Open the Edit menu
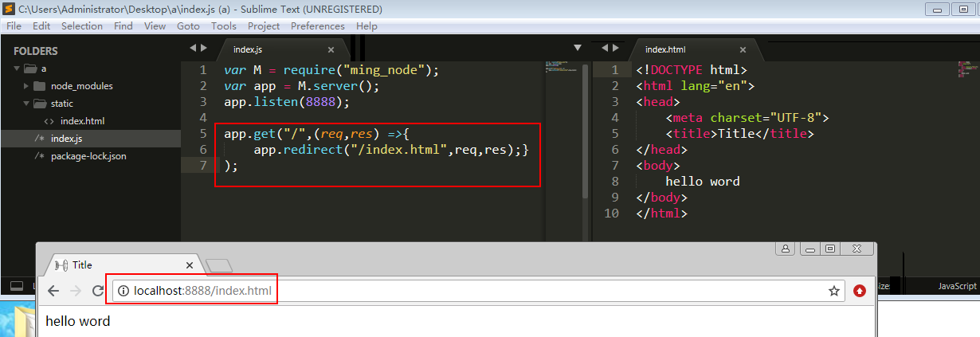This screenshot has height=337, width=980. click(x=41, y=25)
